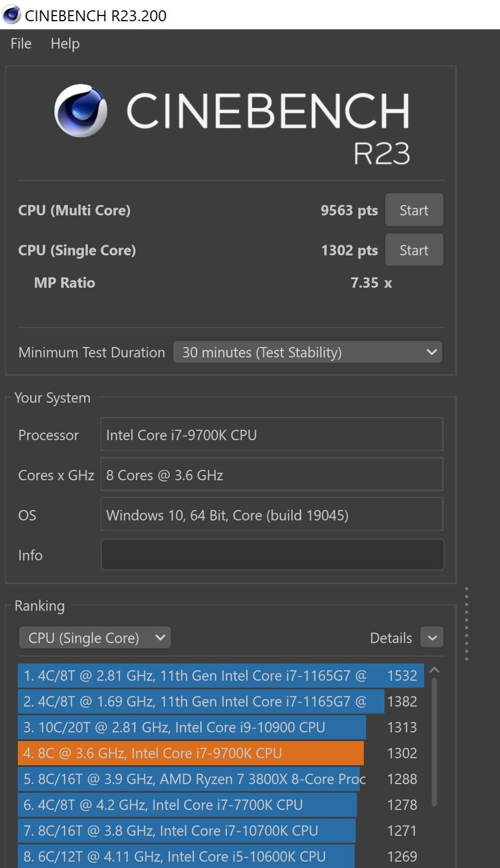This screenshot has width=500, height=868.
Task: Click the ranking list vertical scrollbar
Action: [434, 741]
